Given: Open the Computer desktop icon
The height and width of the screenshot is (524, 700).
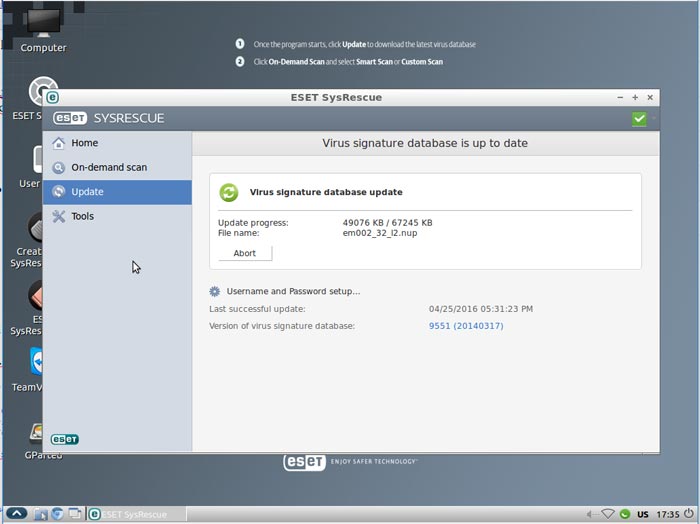Looking at the screenshot, I should point(43,30).
